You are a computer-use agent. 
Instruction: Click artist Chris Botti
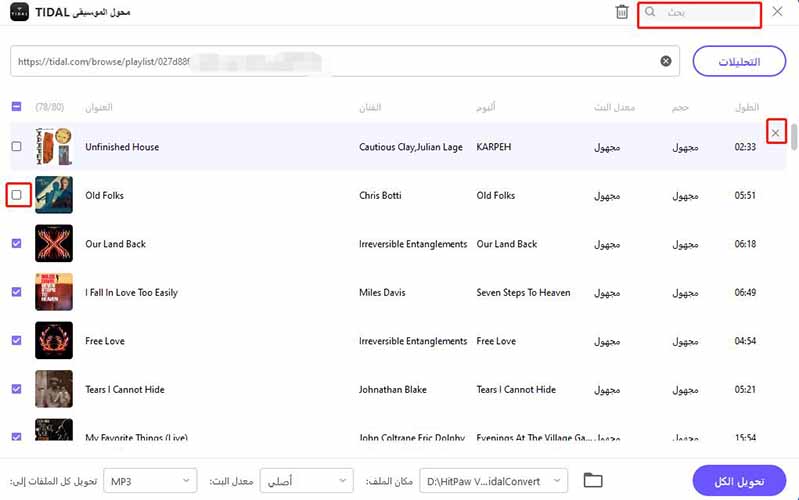point(380,195)
